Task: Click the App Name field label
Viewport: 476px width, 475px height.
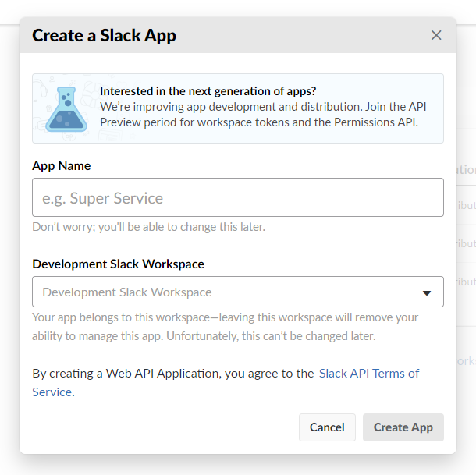Action: [x=61, y=165]
